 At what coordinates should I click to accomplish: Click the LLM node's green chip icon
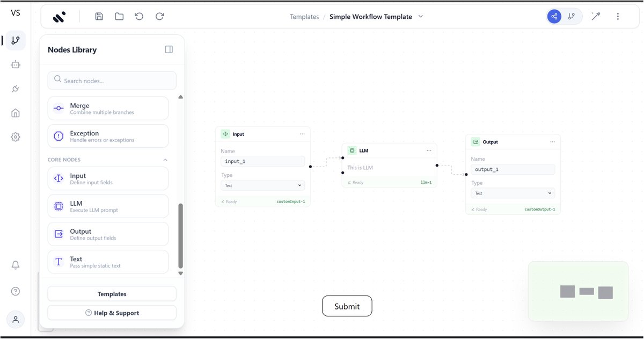(x=352, y=150)
